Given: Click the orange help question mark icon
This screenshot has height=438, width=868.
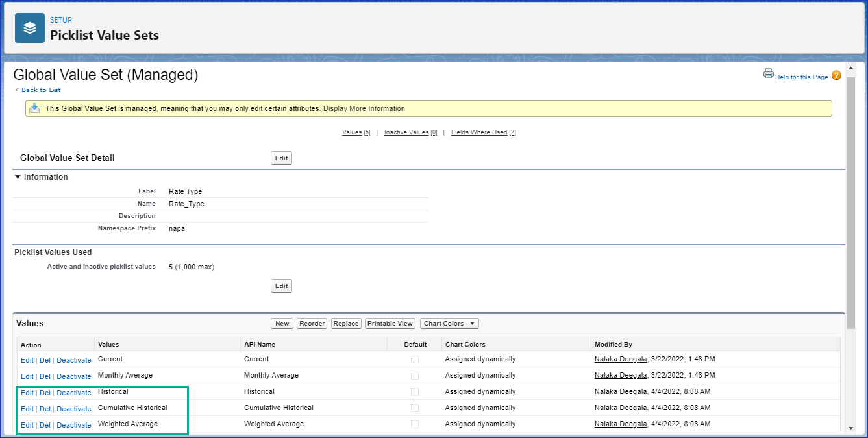Looking at the screenshot, I should pyautogui.click(x=836, y=75).
